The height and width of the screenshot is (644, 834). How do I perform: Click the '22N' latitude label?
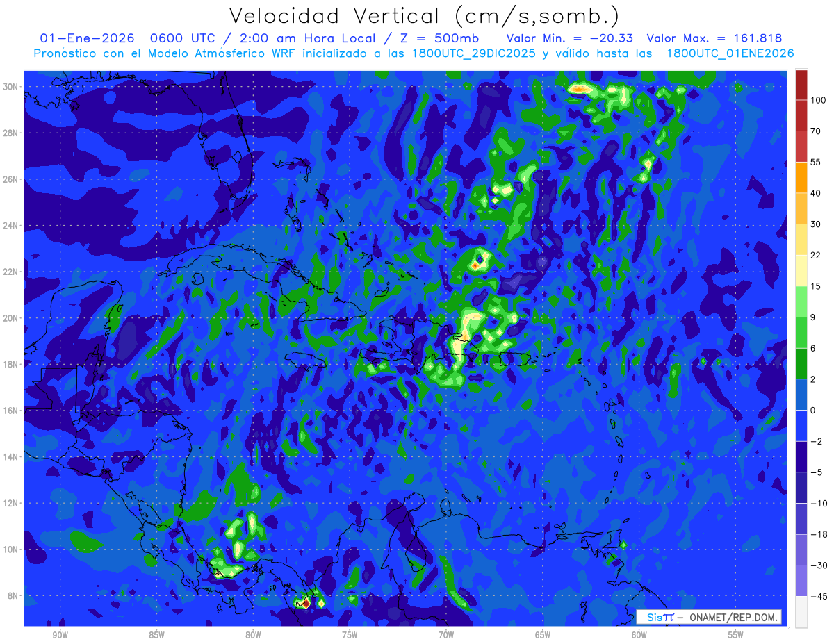tap(12, 272)
